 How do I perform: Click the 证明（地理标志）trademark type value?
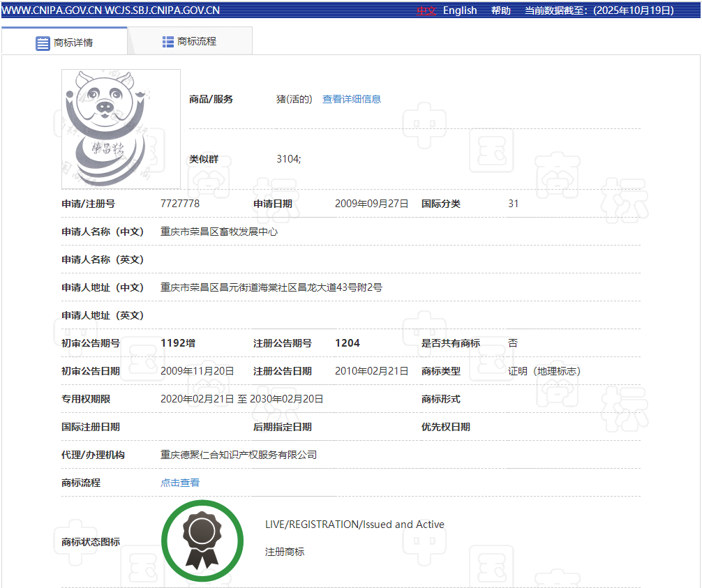coord(544,371)
